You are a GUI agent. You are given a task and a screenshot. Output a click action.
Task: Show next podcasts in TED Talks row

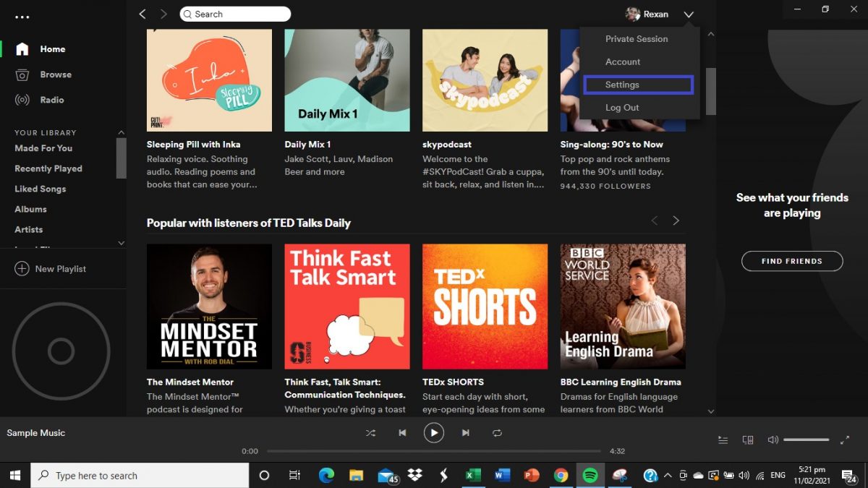coord(676,221)
